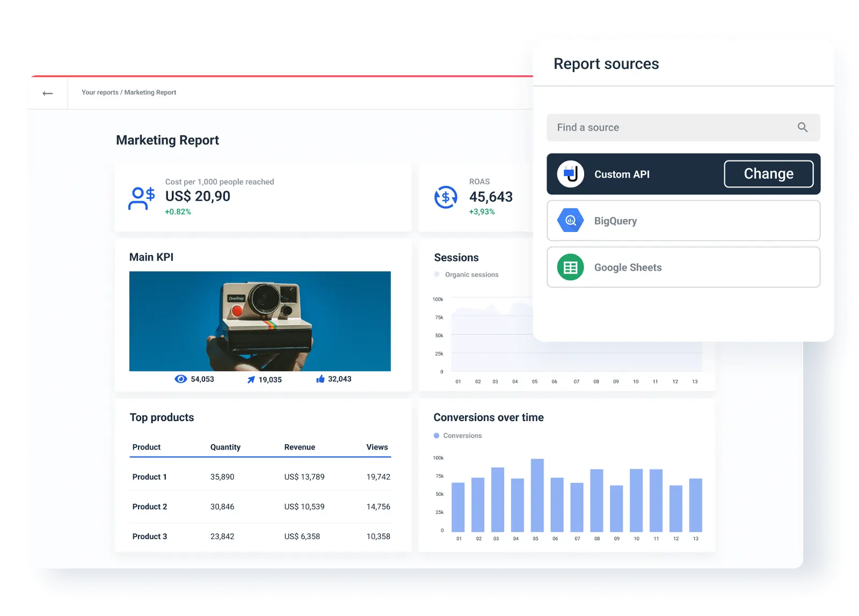Select Marketing Report in the breadcrumb
The image size is (859, 616).
150,92
